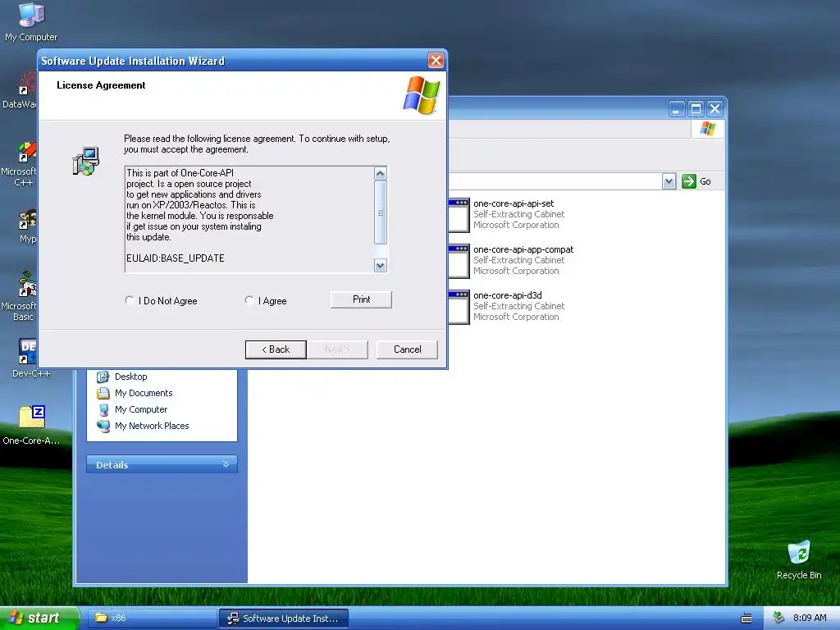Select the one-core-api-d3d file
This screenshot has width=840, height=630.
507,295
